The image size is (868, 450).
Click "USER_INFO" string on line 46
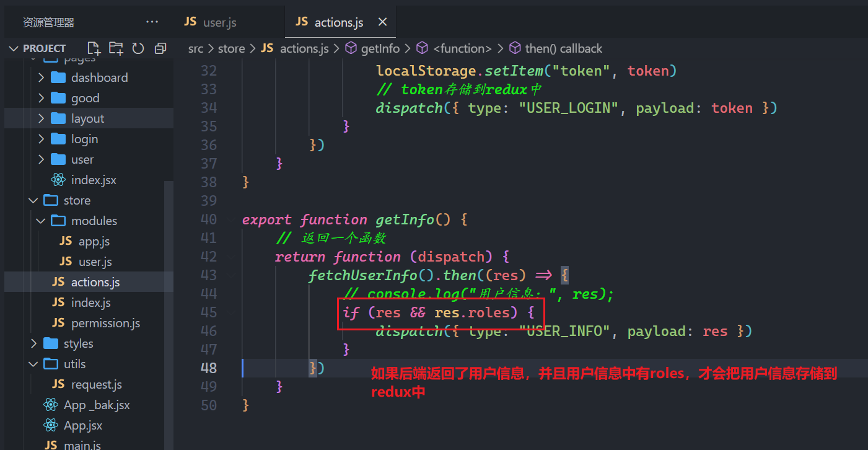click(x=564, y=331)
